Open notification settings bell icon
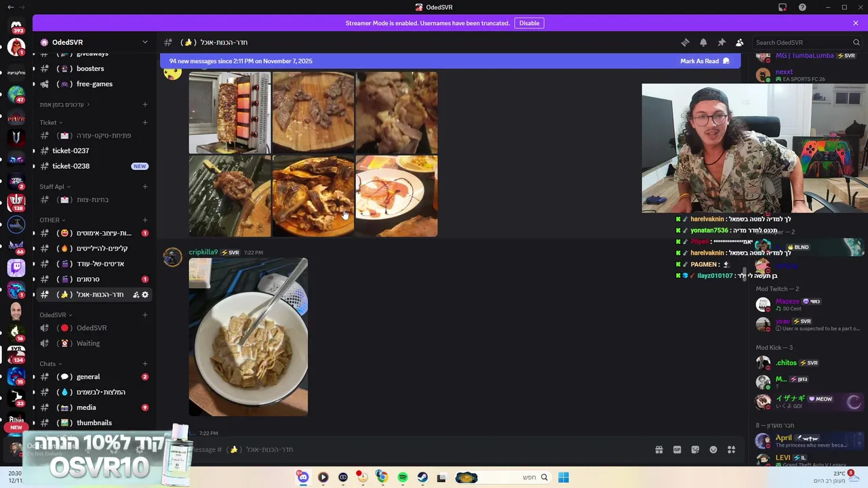This screenshot has height=488, width=868. (x=703, y=42)
